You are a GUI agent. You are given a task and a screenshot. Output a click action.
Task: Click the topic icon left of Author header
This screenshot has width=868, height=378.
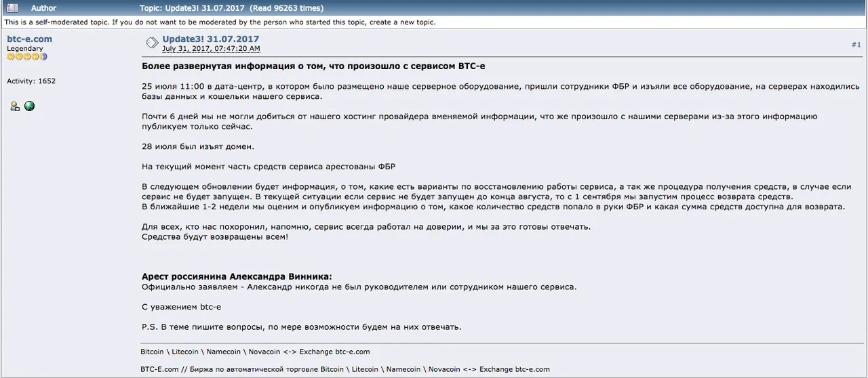12,8
